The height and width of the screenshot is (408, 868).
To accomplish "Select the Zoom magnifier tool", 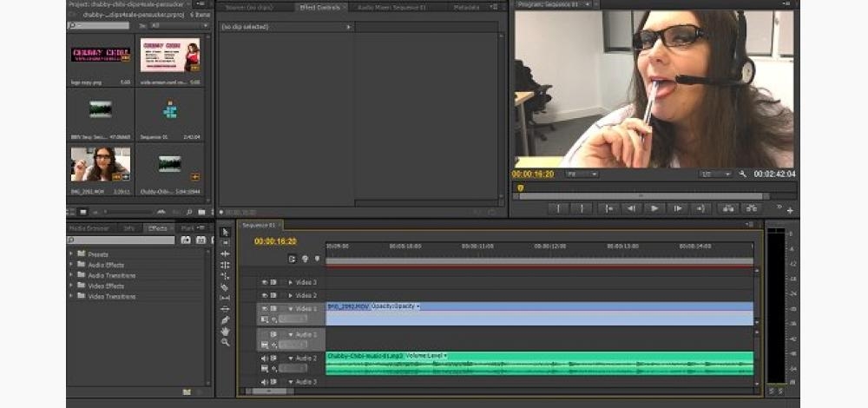I will [x=225, y=342].
